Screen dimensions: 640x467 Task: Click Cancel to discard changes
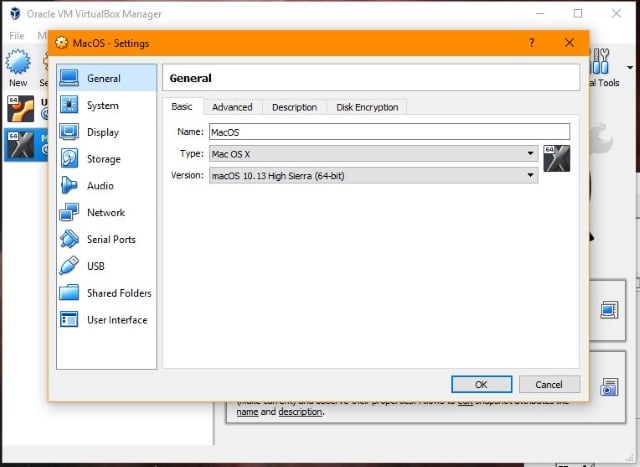point(549,385)
